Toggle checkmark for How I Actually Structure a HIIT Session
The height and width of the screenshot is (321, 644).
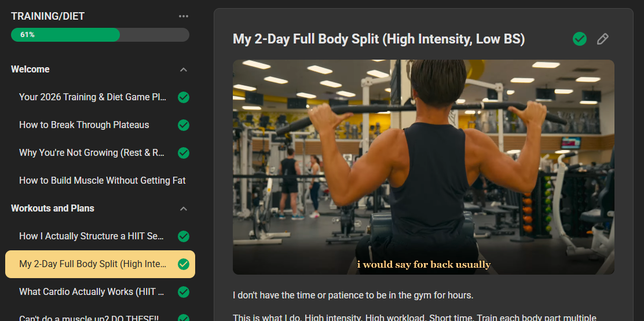coord(184,236)
